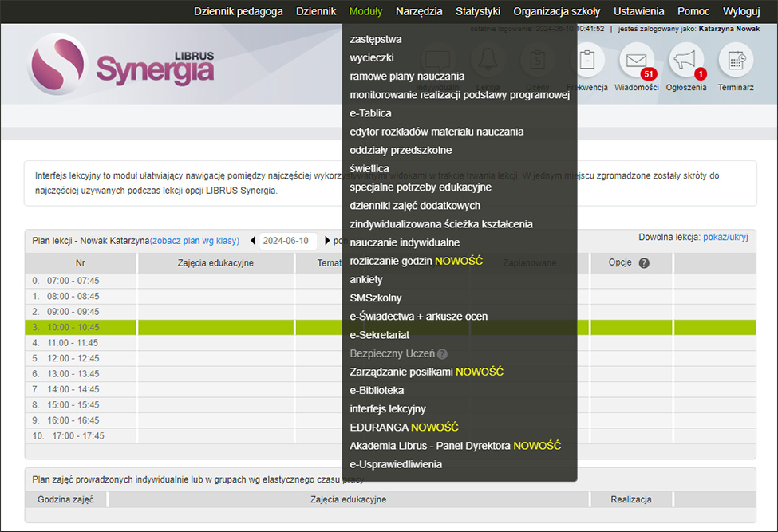Viewport: 778px width, 532px height.
Task: Open e-Biblioteka from the Moduły menu
Action: pyautogui.click(x=376, y=390)
